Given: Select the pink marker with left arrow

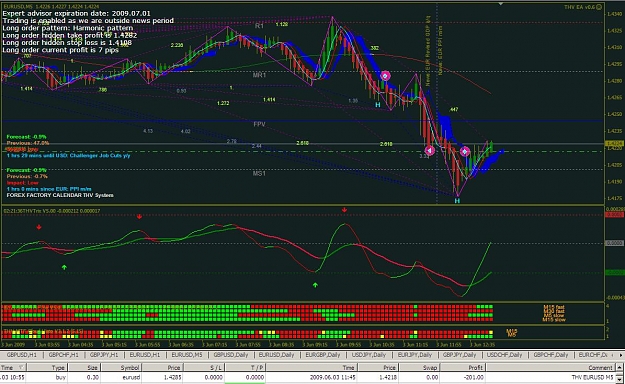Looking at the screenshot, I should [x=430, y=151].
